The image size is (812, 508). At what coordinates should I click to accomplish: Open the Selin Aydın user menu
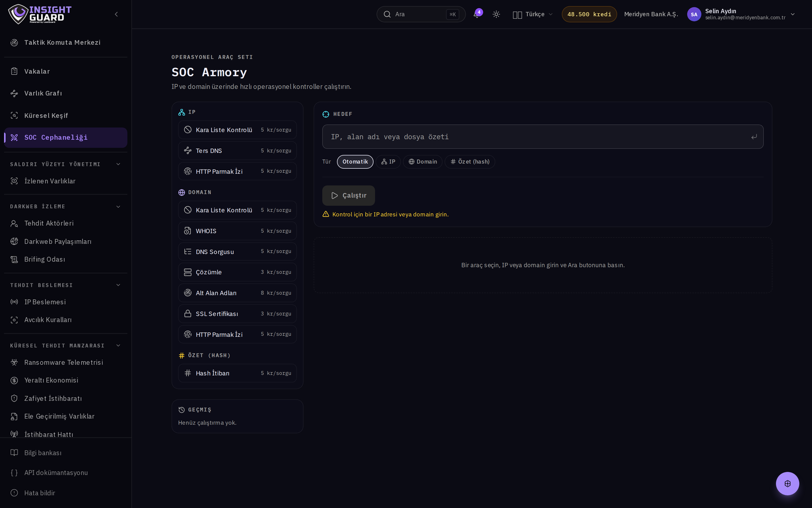coord(741,14)
